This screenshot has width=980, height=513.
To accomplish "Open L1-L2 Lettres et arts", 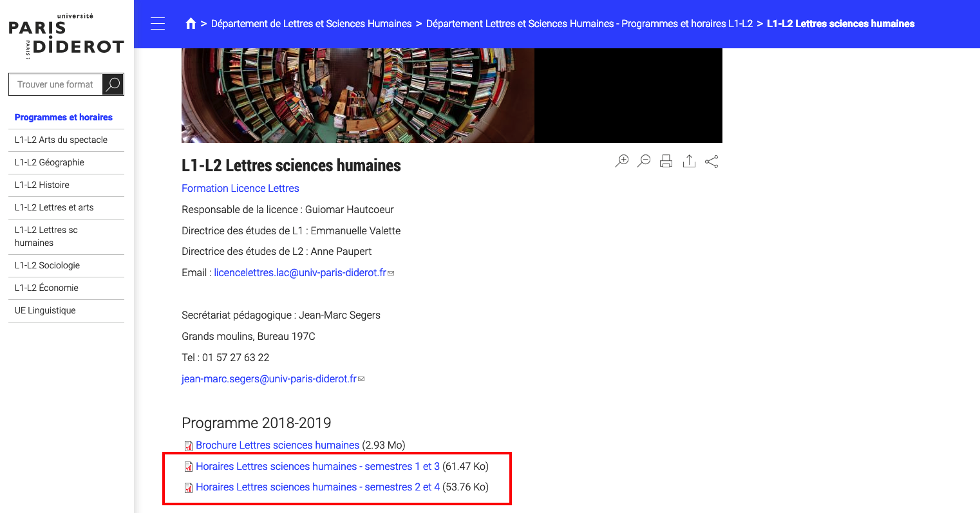I will 54,207.
